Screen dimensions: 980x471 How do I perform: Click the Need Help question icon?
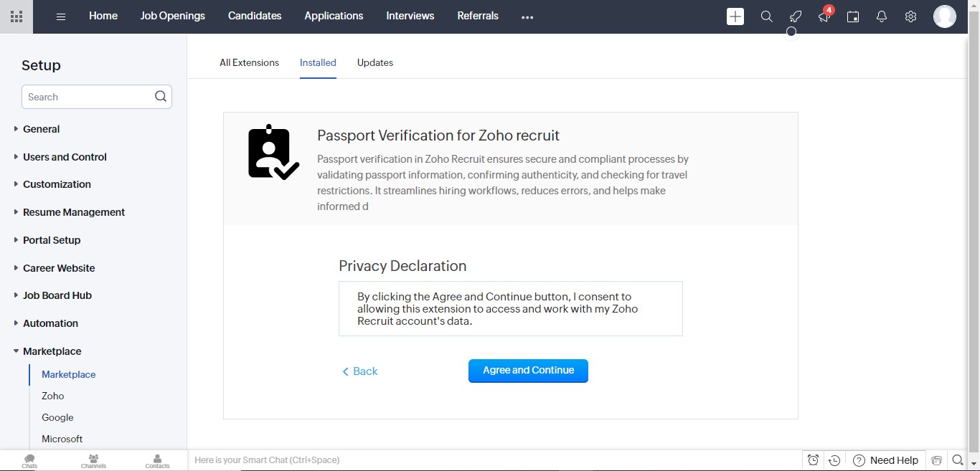point(859,460)
